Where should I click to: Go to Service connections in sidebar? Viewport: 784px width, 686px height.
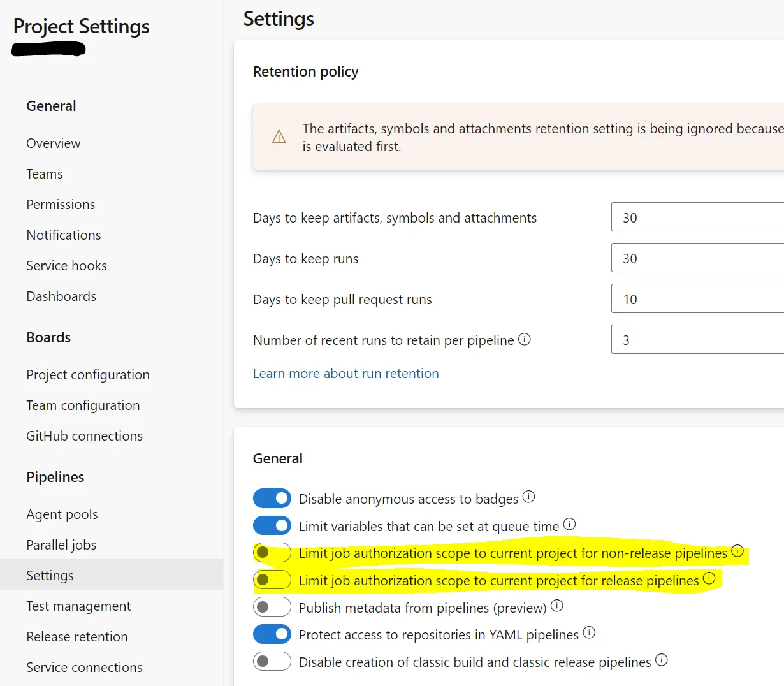84,668
